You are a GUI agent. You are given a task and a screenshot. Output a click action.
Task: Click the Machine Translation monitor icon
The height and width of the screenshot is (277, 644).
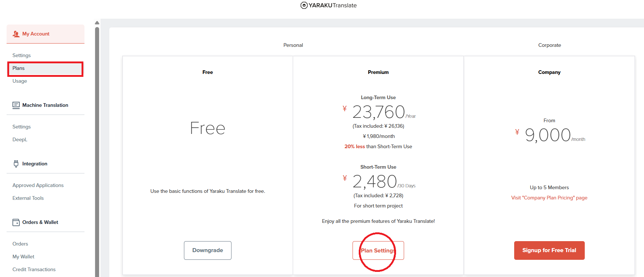coord(16,105)
